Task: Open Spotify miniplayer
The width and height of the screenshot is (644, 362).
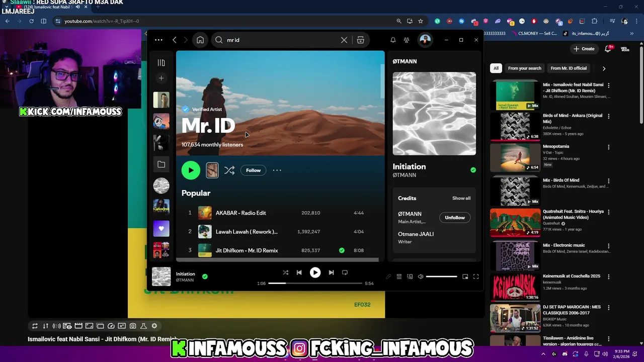Action: [465, 277]
